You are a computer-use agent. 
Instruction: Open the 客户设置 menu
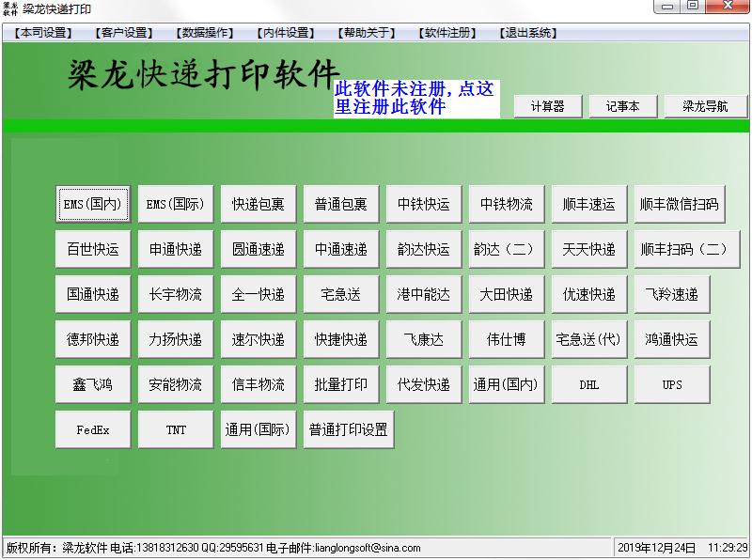[124, 33]
